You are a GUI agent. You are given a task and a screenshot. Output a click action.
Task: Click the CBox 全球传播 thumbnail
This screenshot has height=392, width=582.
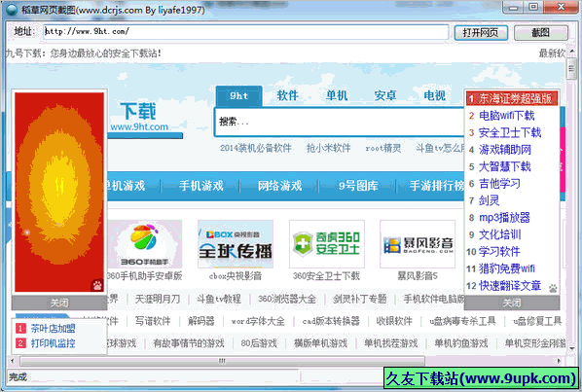pyautogui.click(x=236, y=244)
